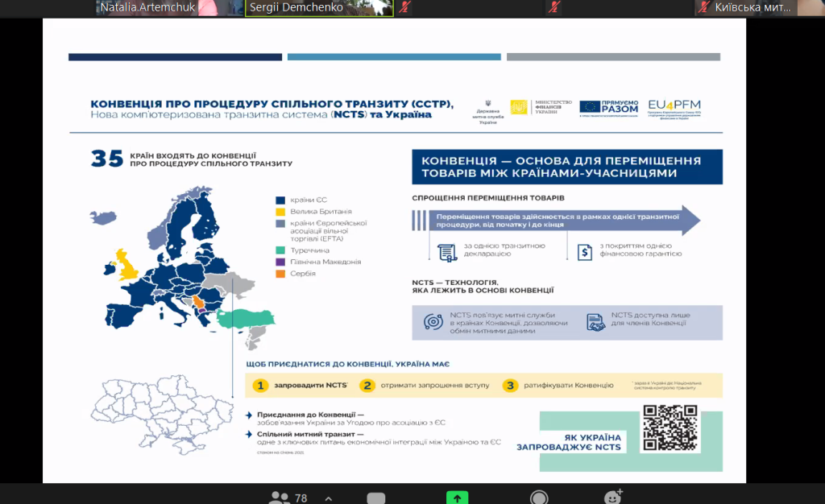Viewport: 825px width, 504px height.
Task: Click the grey-blue EFTA legend swatch
Action: point(280,223)
